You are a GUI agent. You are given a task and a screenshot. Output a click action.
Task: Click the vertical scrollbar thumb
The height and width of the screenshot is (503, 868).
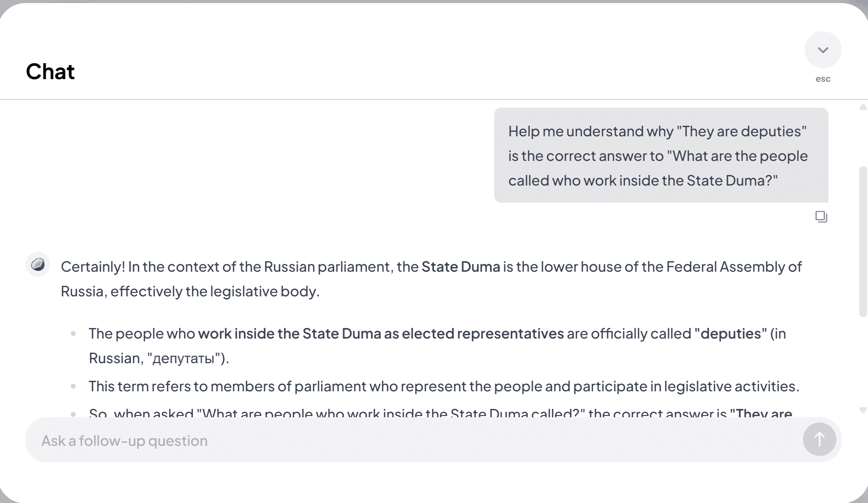(x=863, y=241)
